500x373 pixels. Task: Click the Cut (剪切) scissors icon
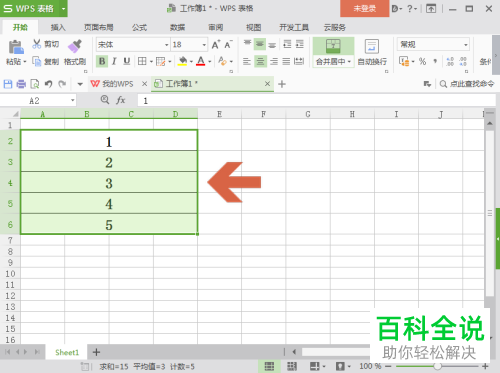pyautogui.click(x=37, y=44)
